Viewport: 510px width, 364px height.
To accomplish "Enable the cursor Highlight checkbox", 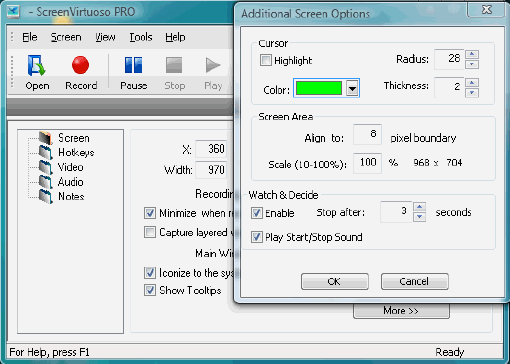I will coord(266,60).
